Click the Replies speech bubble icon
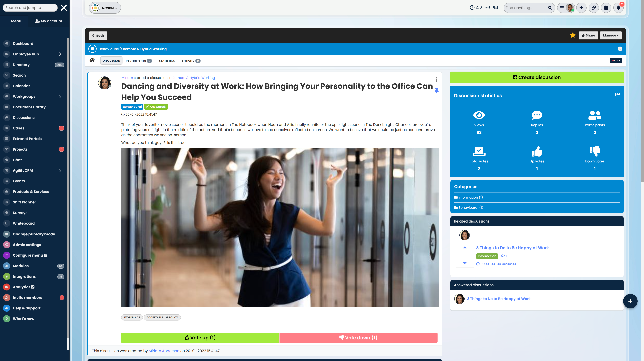 537,115
